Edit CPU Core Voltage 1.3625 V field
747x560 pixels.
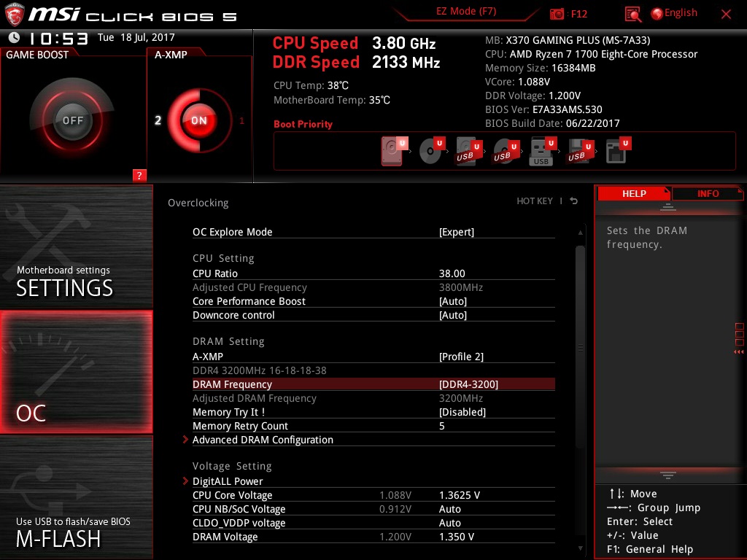[460, 495]
